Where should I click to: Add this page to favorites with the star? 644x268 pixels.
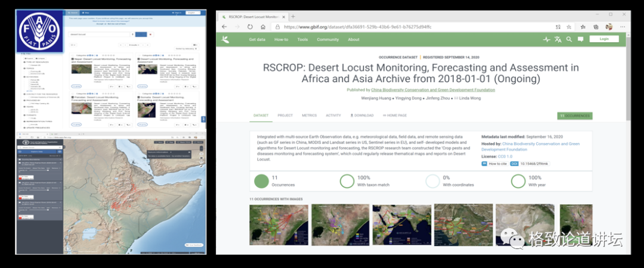569,27
